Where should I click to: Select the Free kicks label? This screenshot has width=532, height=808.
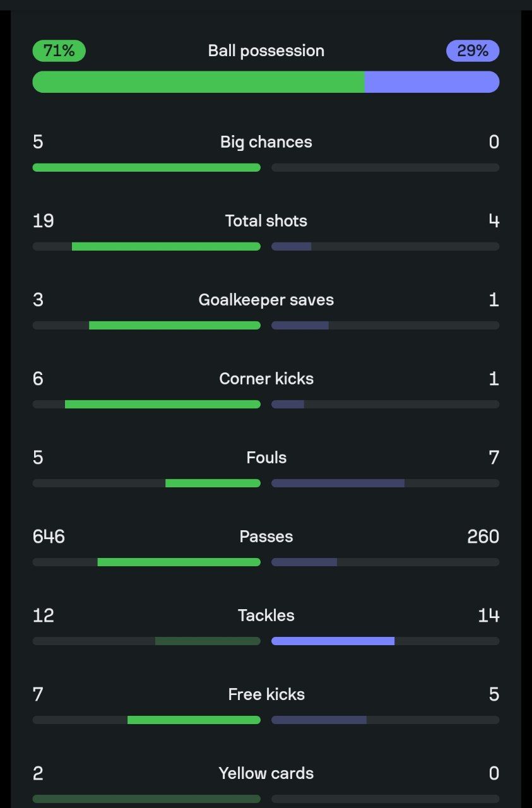[266, 694]
